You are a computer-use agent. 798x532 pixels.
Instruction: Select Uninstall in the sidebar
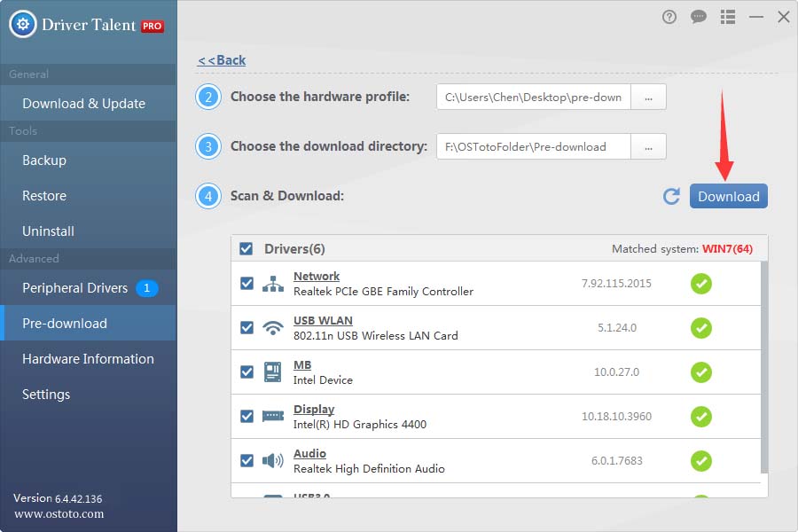pyautogui.click(x=89, y=231)
